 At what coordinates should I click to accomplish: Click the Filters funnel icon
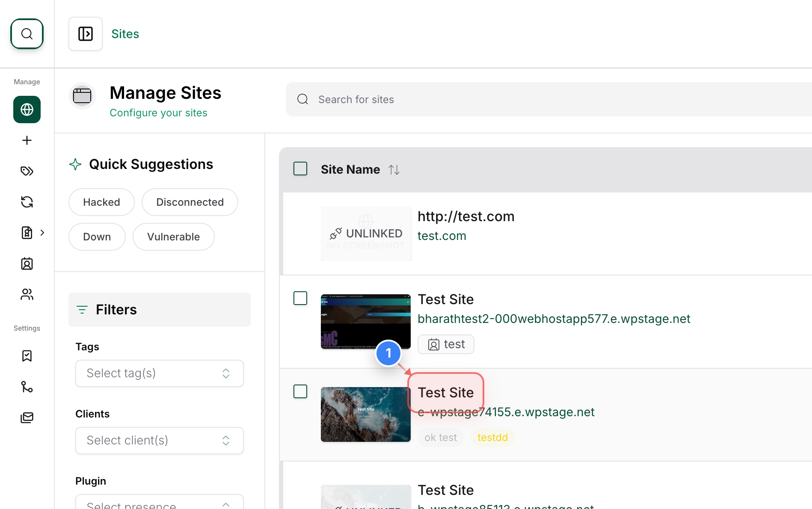[82, 310]
